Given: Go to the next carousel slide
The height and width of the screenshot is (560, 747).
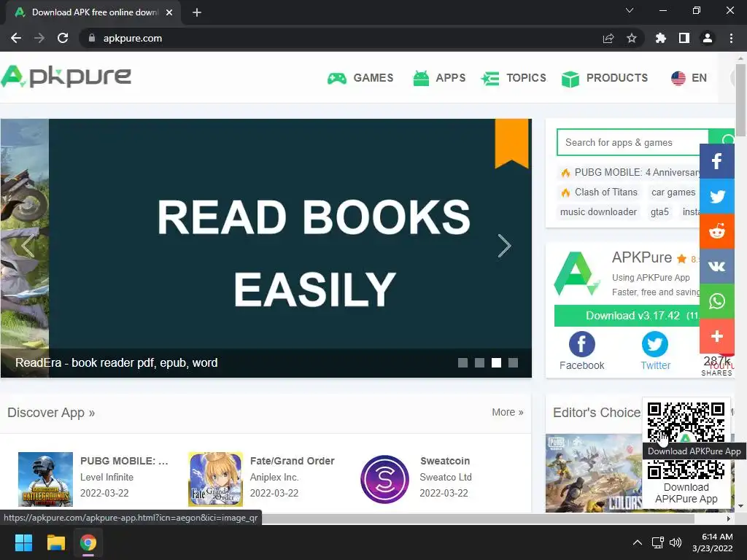Looking at the screenshot, I should click(505, 246).
